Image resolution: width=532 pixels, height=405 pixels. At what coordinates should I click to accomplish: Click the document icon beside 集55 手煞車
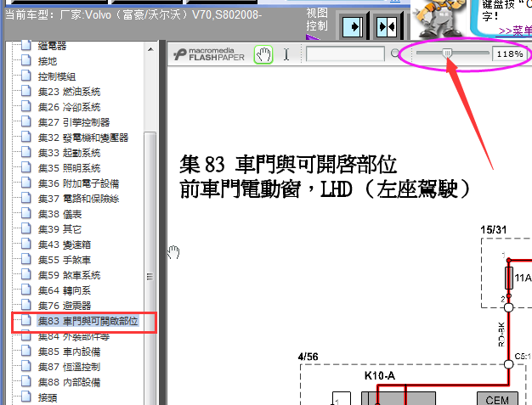[x=26, y=259]
